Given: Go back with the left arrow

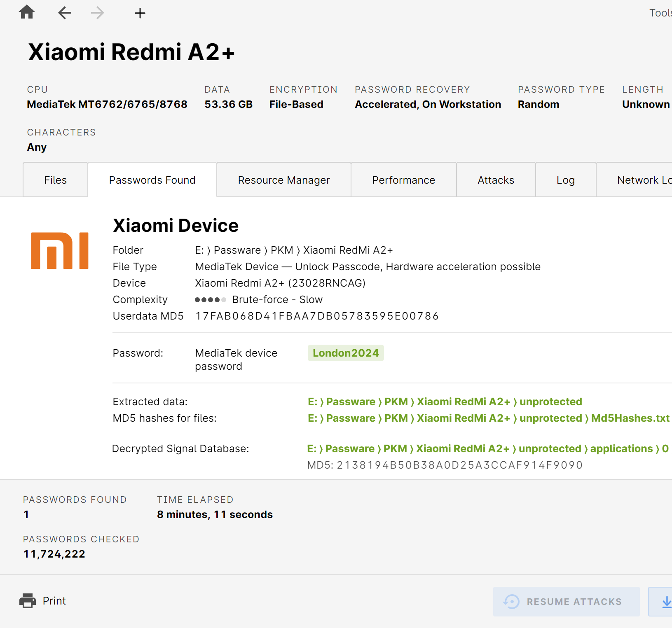Looking at the screenshot, I should coord(65,13).
